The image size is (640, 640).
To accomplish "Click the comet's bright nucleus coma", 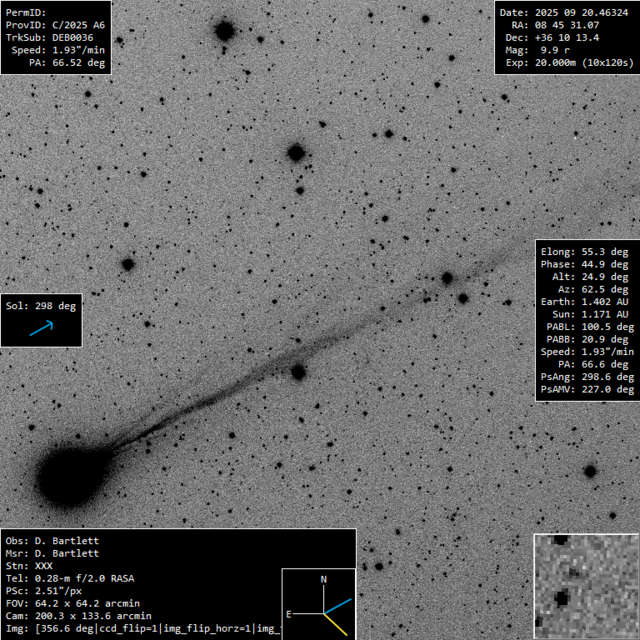I will (68, 472).
